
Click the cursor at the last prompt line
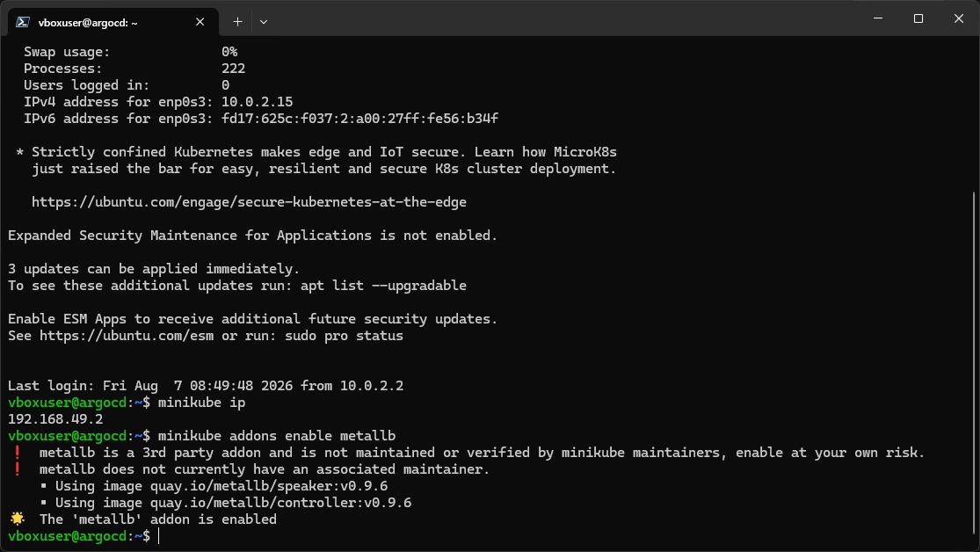tap(159, 536)
